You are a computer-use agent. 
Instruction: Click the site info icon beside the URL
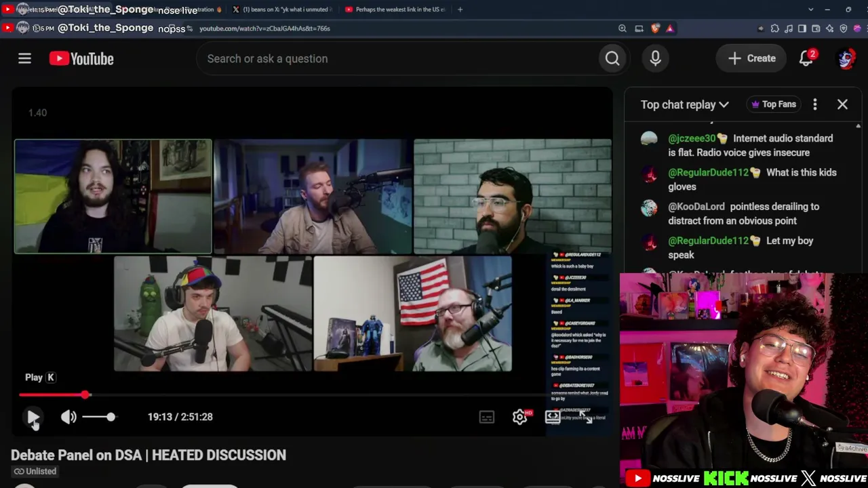tap(189, 28)
